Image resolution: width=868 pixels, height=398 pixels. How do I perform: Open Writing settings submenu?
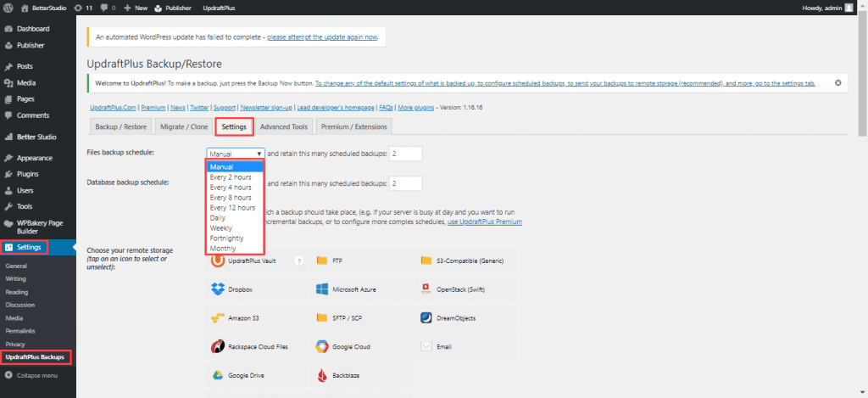15,279
